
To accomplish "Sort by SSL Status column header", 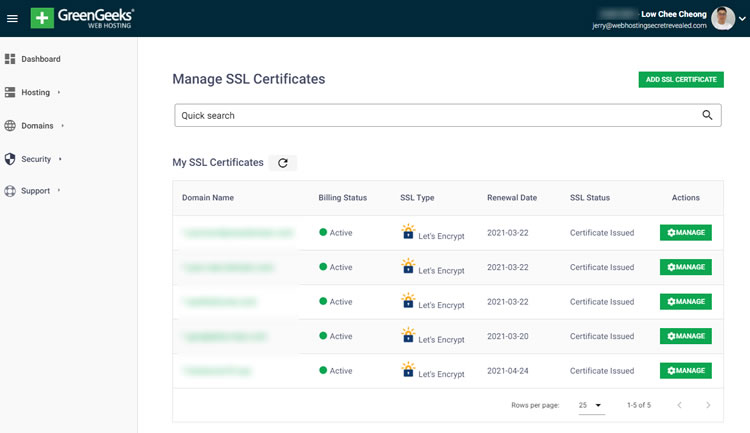I will (x=590, y=198).
